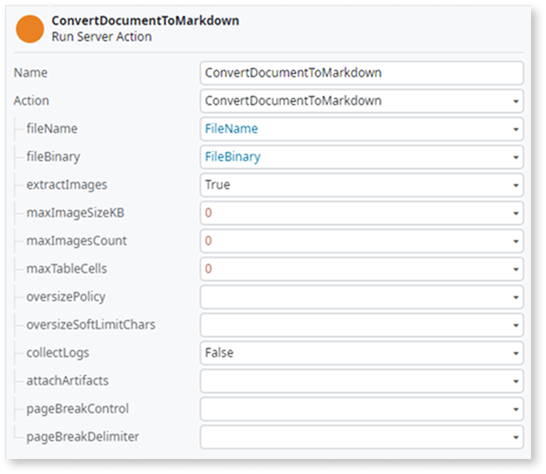Screen dimensions: 546x474
Task: Click the True value of extractImages
Action: tap(217, 185)
